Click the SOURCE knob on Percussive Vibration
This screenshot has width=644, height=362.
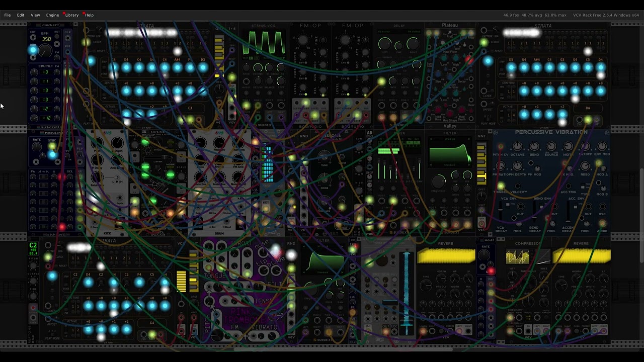click(x=551, y=146)
